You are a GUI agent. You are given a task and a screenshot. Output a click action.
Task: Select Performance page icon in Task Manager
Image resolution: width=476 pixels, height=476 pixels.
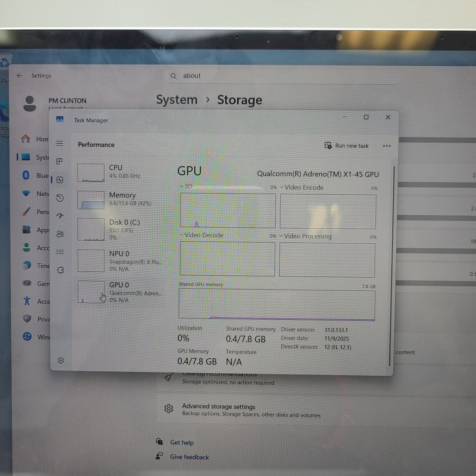pos(60,180)
